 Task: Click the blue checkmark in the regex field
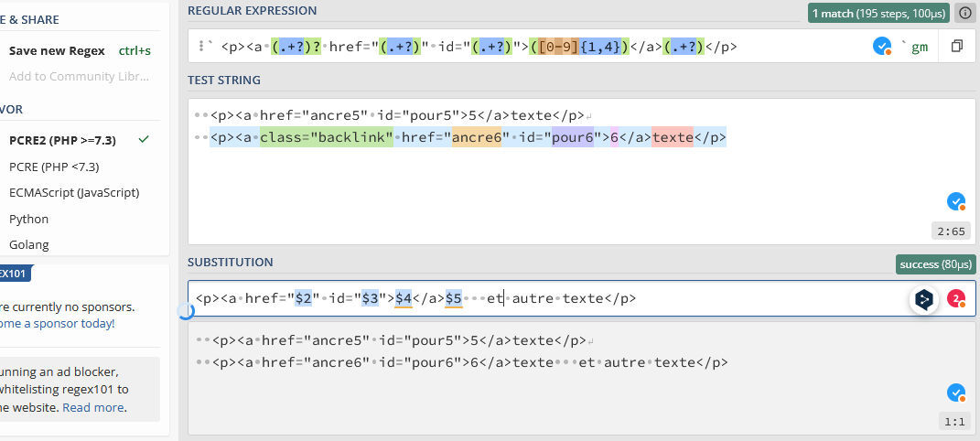click(x=882, y=47)
